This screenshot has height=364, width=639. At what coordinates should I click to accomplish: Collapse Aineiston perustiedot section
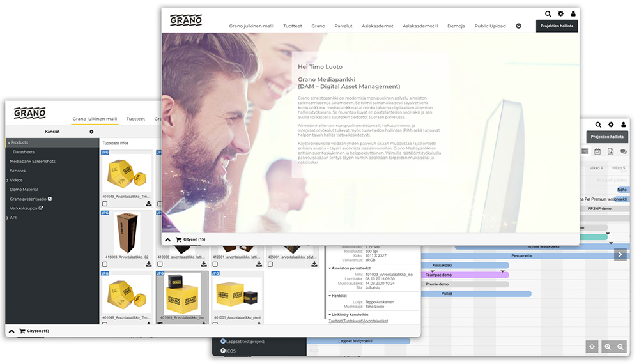coord(330,268)
